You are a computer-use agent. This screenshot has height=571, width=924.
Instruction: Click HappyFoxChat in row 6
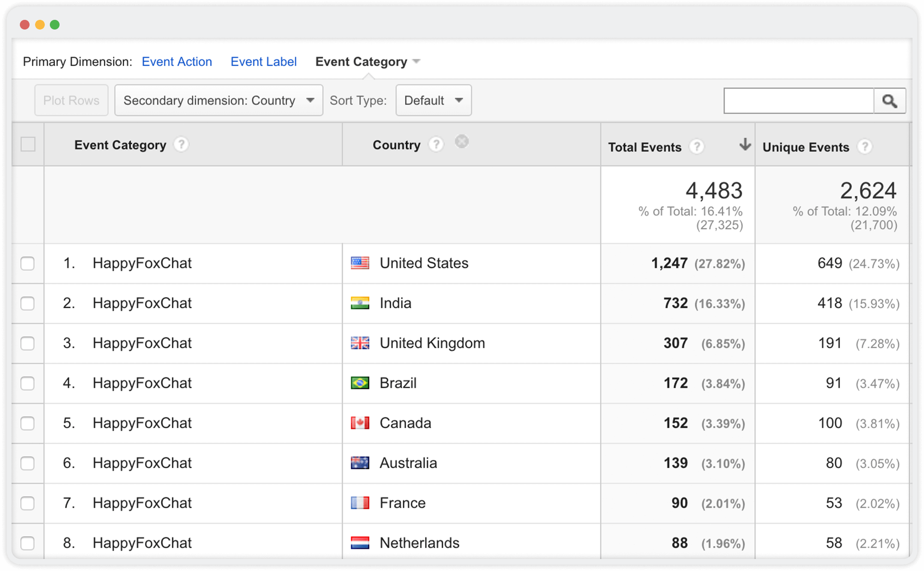coord(142,463)
